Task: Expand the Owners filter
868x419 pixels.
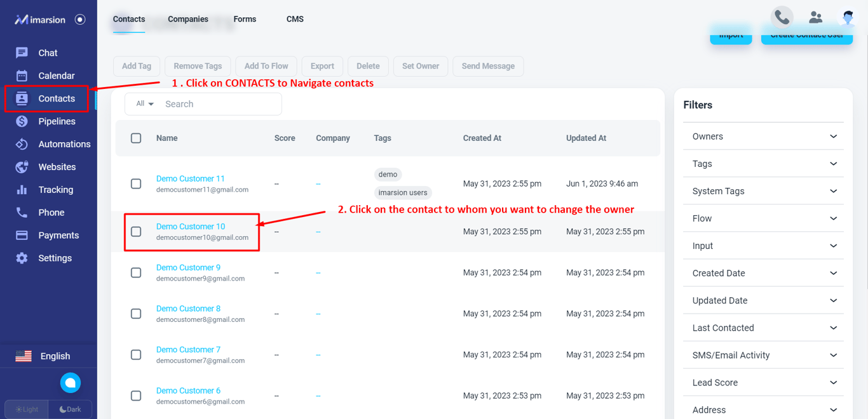Action: click(763, 136)
